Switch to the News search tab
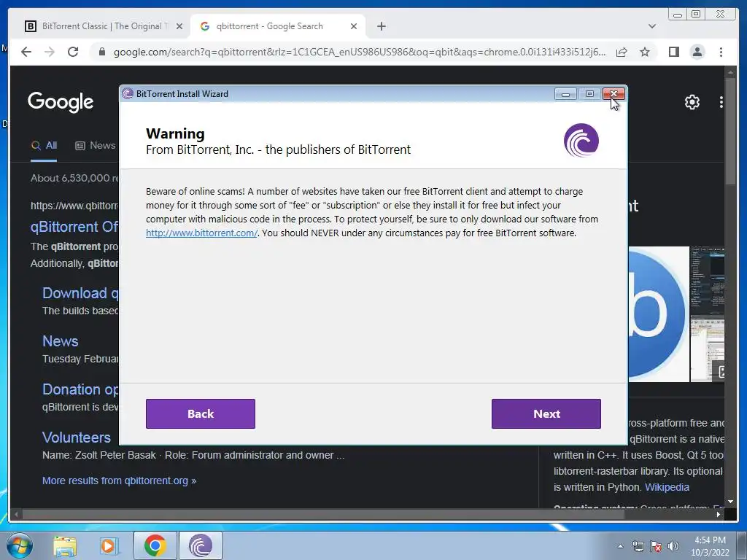The image size is (747, 560). [96, 146]
